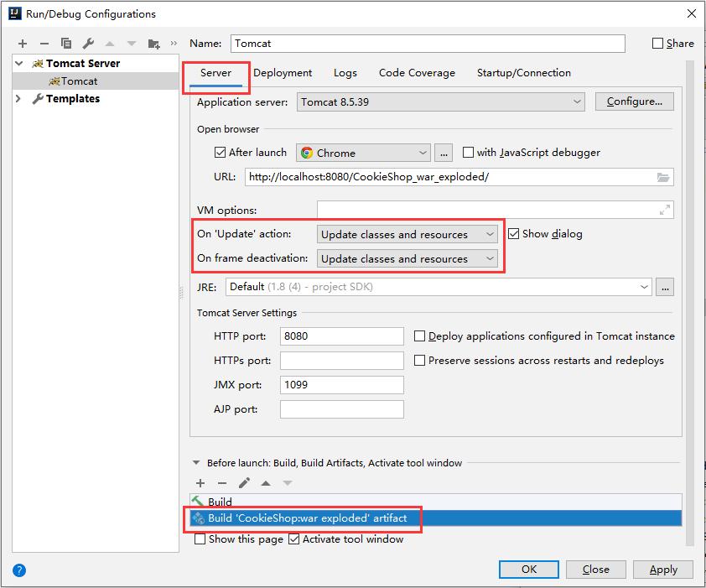Move before-launch task down
The width and height of the screenshot is (706, 588).
coord(288,483)
